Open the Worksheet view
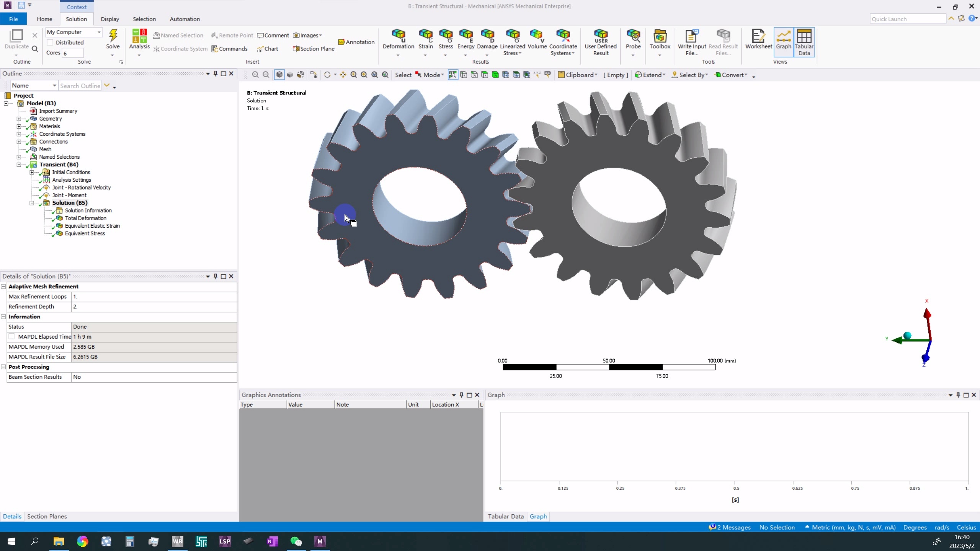This screenshot has width=980, height=551. [758, 39]
